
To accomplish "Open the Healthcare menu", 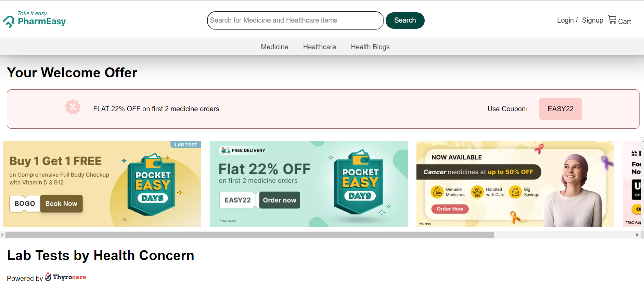I will coord(319,47).
